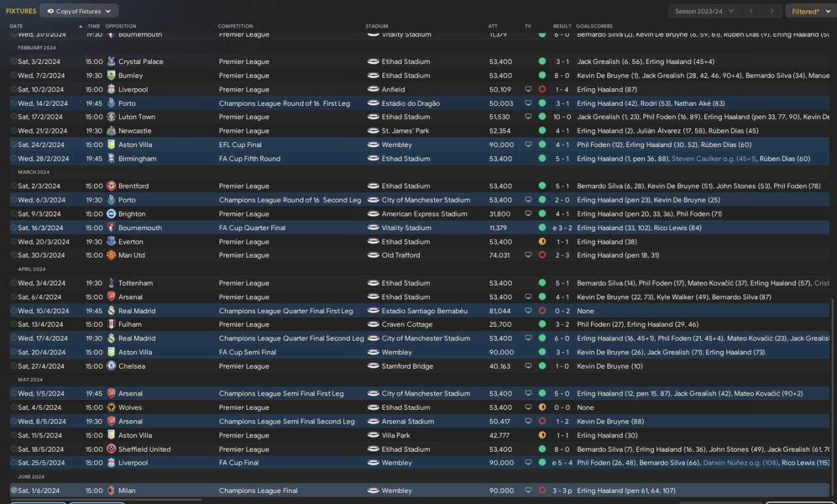The image size is (837, 504).
Task: Click the Newcastle club badge
Action: click(111, 131)
